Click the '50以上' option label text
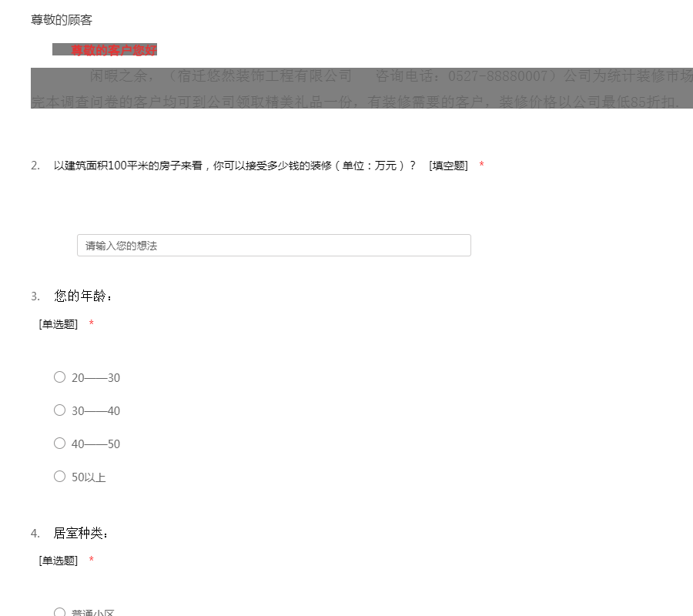This screenshot has height=616, width=693. 89,477
